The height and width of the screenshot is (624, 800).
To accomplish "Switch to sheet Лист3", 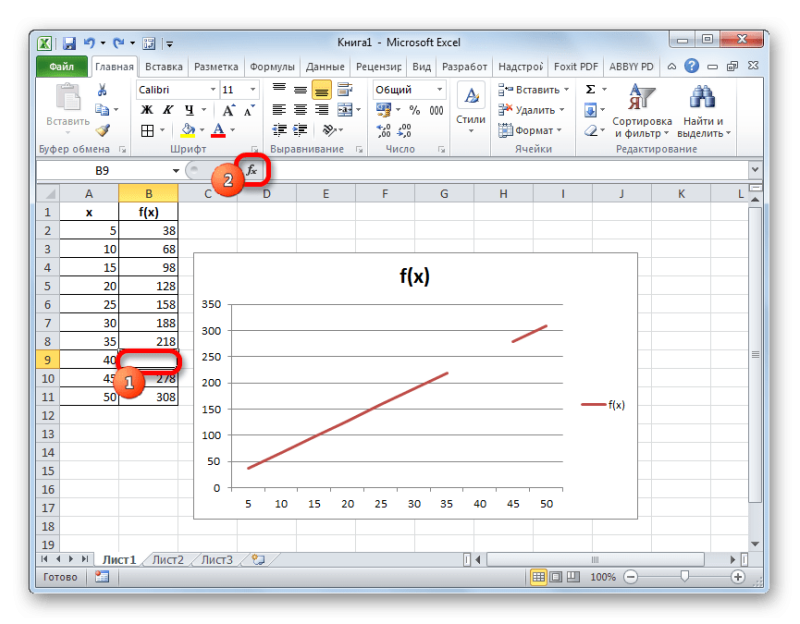I will (x=217, y=560).
